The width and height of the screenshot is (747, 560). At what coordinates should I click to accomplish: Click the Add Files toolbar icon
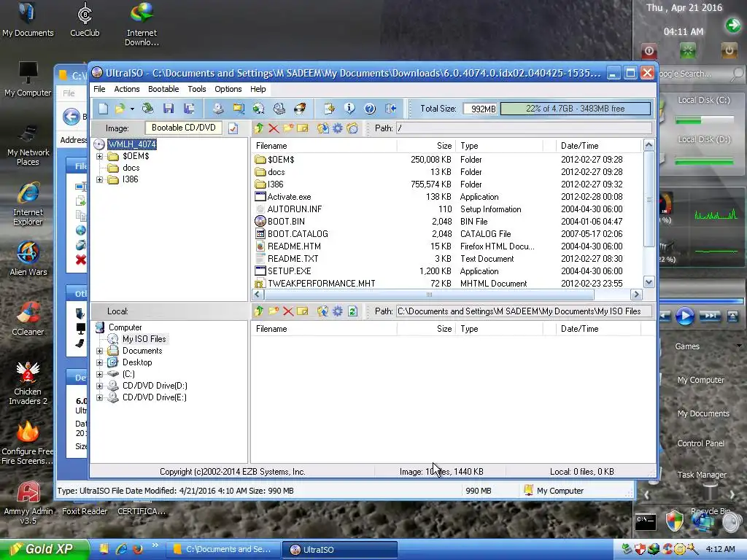[329, 109]
